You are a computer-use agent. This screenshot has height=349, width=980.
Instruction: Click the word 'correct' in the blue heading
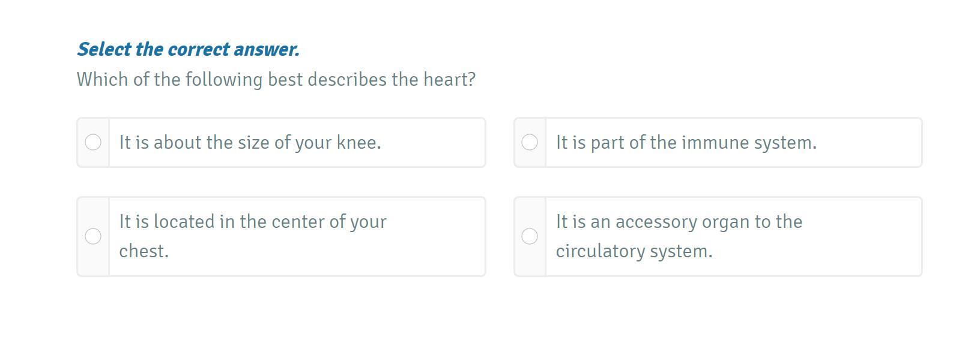(x=198, y=49)
